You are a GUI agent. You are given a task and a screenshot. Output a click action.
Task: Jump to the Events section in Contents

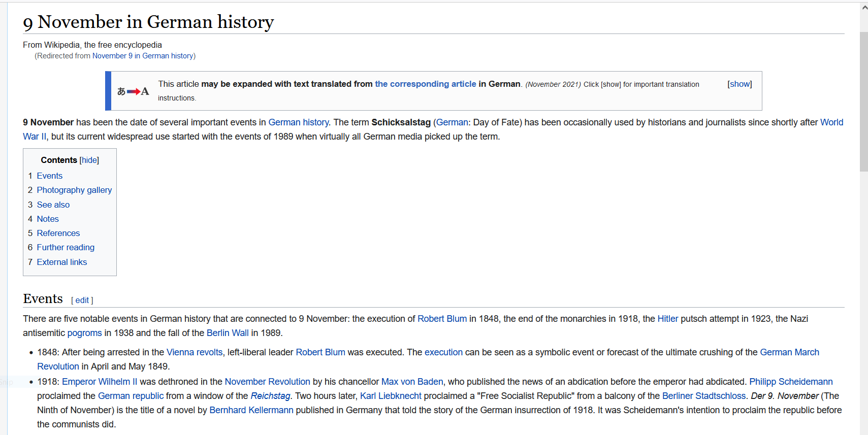(x=50, y=176)
